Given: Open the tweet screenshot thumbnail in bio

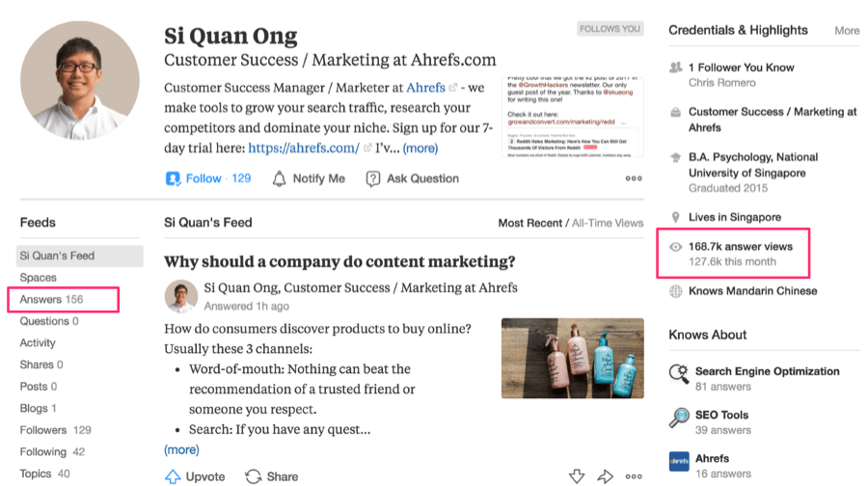Looking at the screenshot, I should pos(572,118).
